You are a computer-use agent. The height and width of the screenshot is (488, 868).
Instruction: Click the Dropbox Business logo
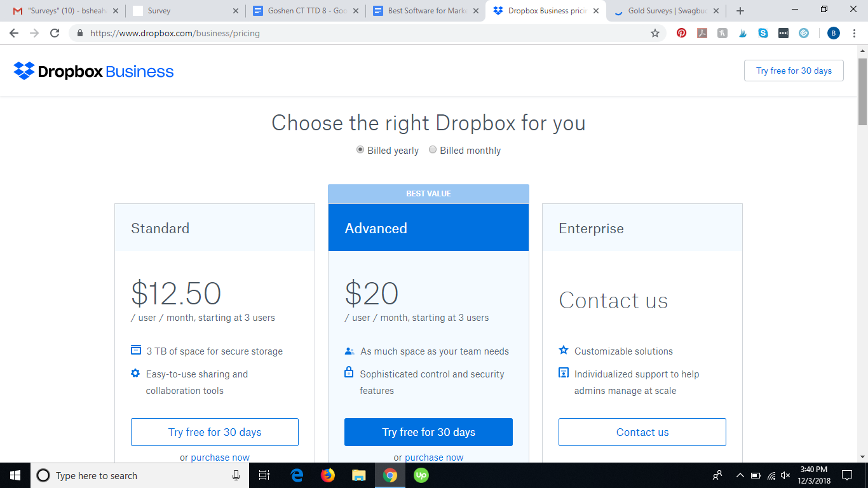93,71
